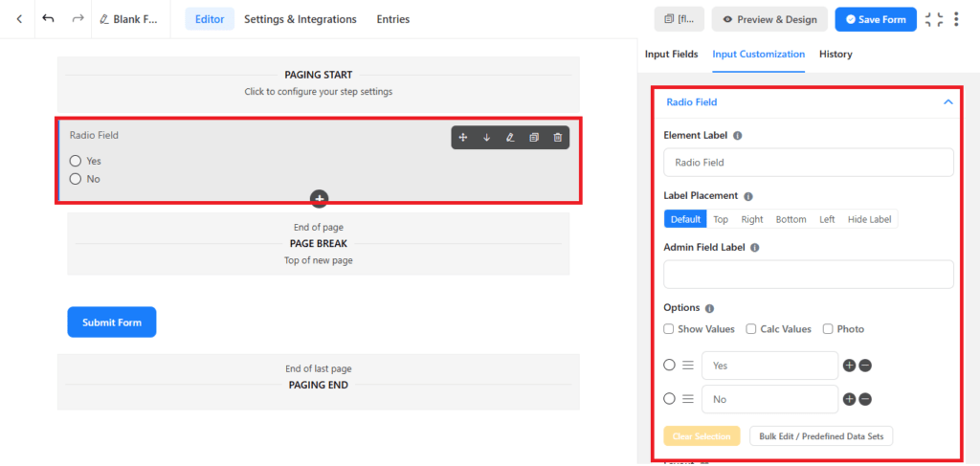Add a field below with plus circle icon
This screenshot has width=980, height=466.
[320, 199]
